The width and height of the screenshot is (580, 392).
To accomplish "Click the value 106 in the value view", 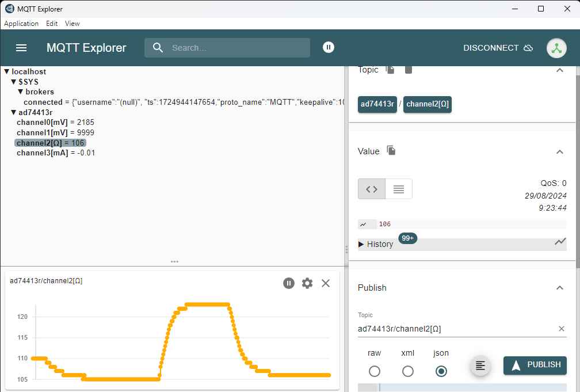I will (385, 224).
